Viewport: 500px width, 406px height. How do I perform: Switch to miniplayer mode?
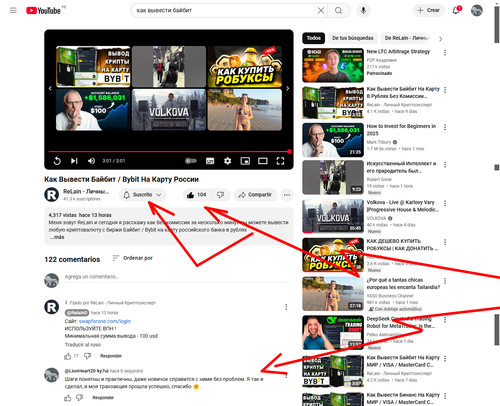(x=245, y=161)
